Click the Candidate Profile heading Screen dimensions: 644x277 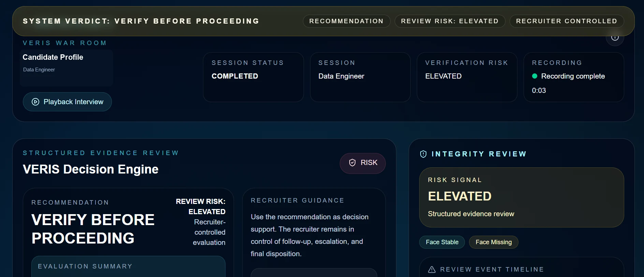tap(53, 57)
